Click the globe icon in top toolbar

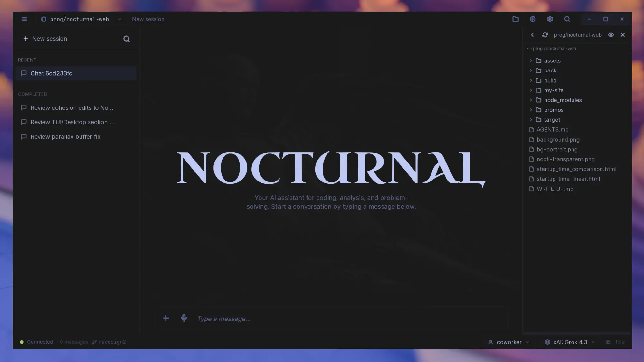click(x=533, y=19)
